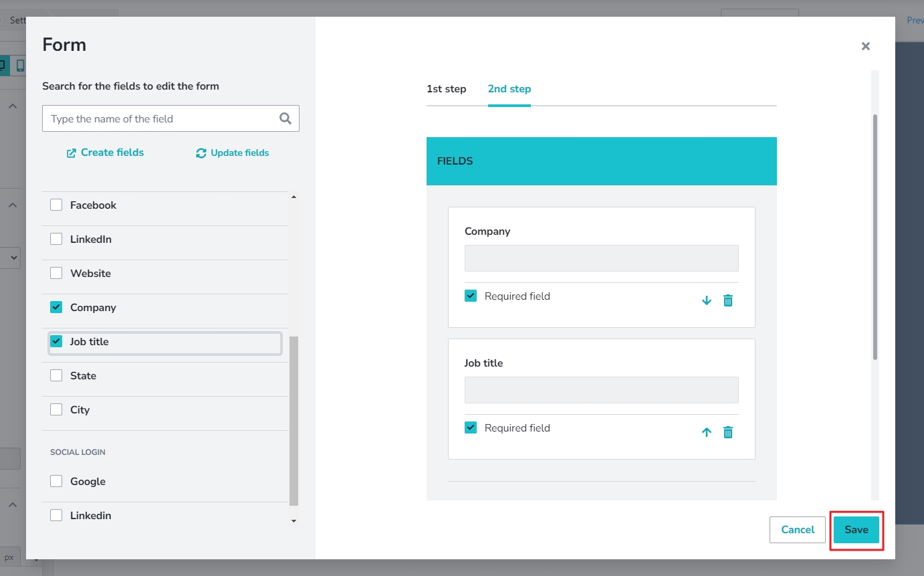Delete the Company field using the trash icon

click(727, 300)
